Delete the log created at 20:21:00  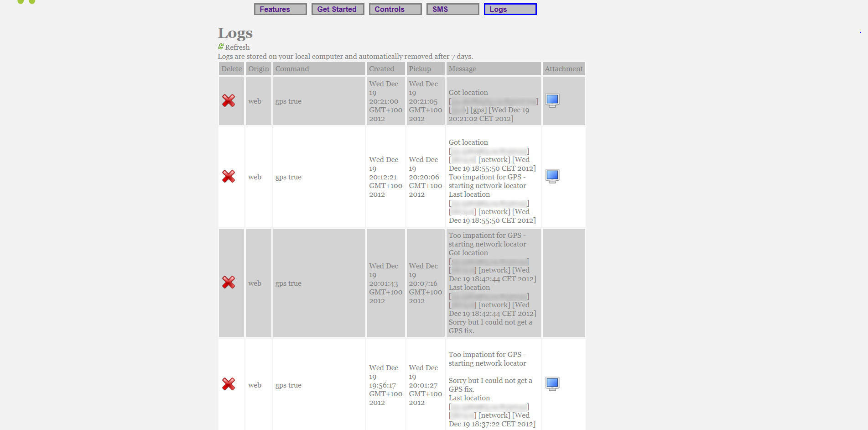[x=229, y=101]
